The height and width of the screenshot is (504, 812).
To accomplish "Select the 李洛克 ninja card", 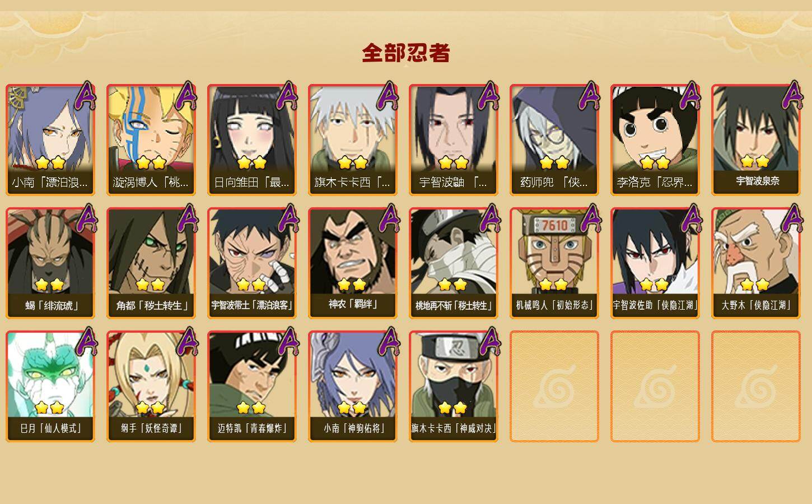I will click(x=655, y=139).
